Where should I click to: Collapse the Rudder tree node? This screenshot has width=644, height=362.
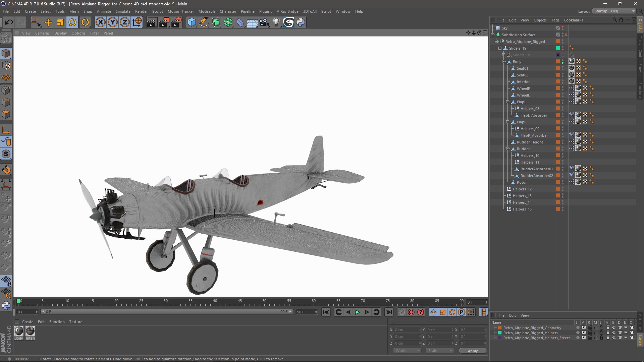508,149
